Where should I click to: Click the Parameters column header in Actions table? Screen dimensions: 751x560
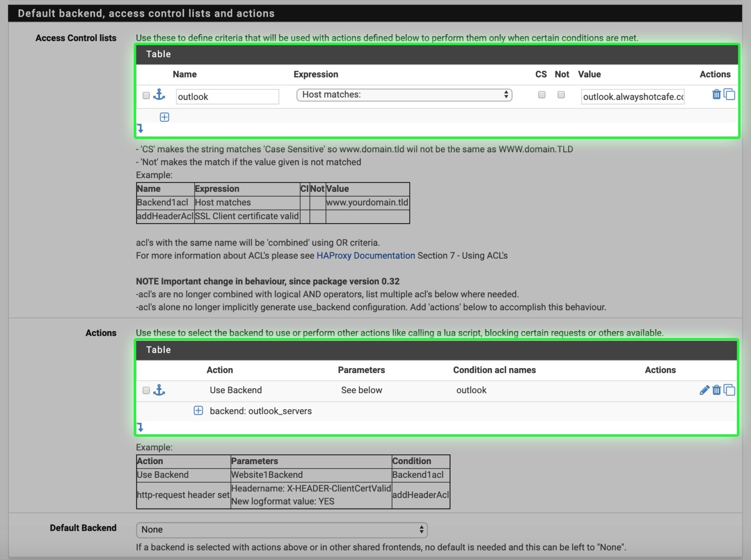pyautogui.click(x=361, y=370)
